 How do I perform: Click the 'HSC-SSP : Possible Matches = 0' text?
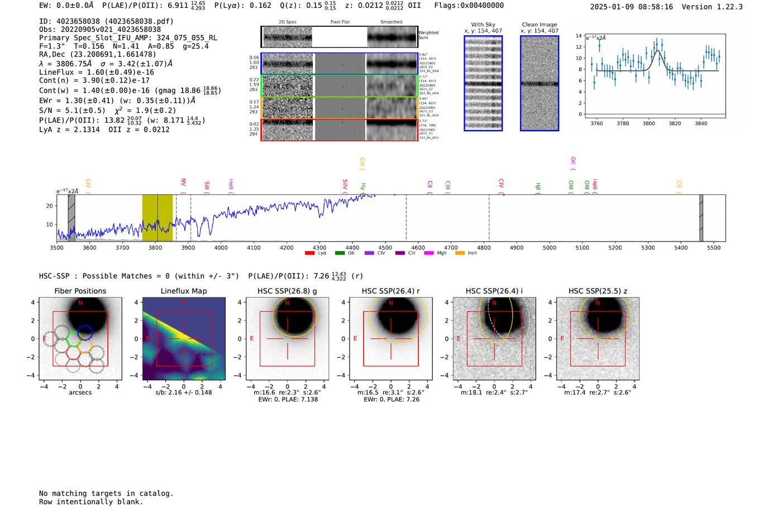pyautogui.click(x=104, y=276)
